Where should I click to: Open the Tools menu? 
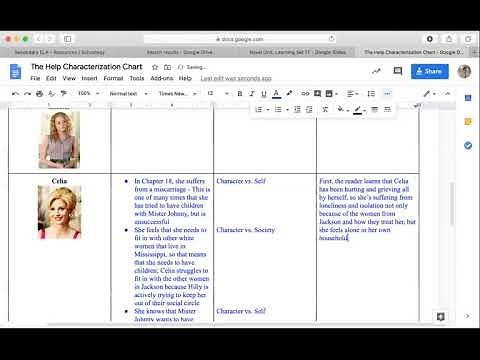click(x=137, y=78)
